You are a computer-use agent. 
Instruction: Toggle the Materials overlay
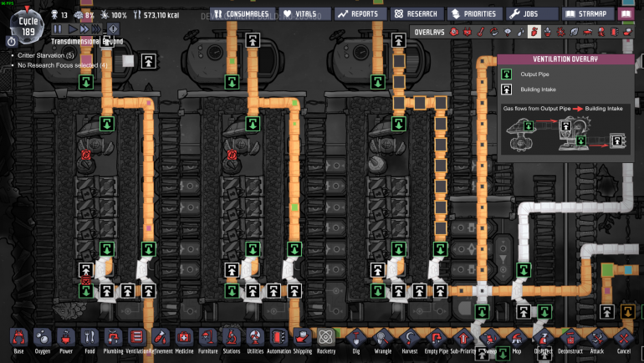494,32
